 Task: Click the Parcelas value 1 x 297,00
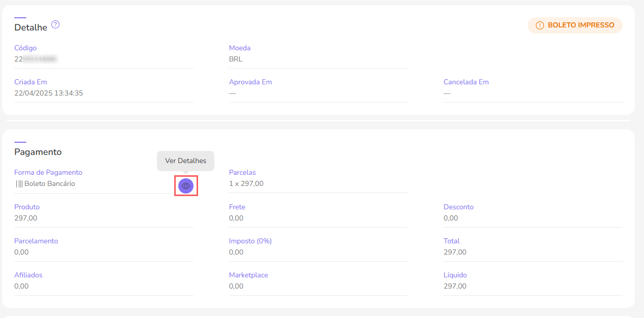(246, 183)
